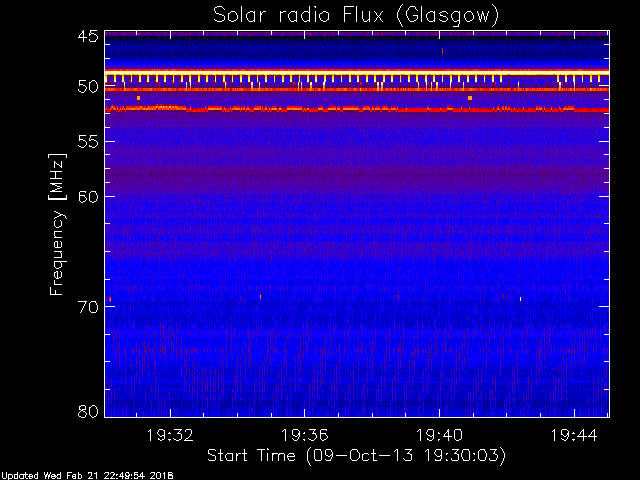
Task: Click the 50 frequency tick label
Action: (x=88, y=87)
